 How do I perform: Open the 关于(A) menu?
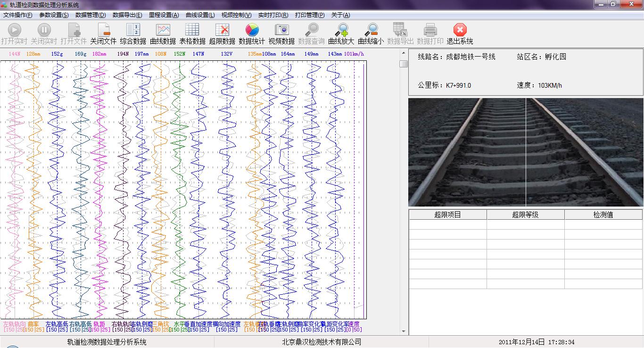pyautogui.click(x=340, y=15)
